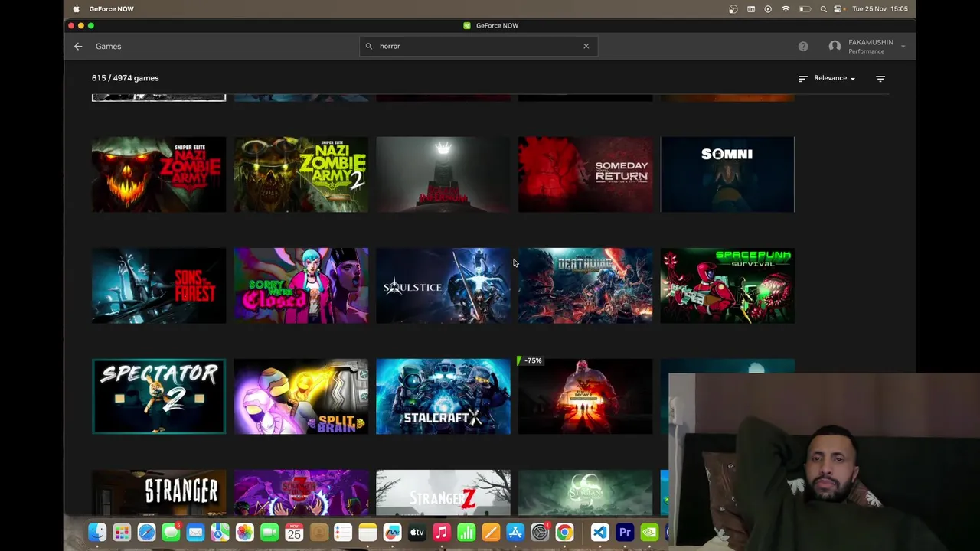The image size is (980, 551).
Task: Open the filter icon right of Relevance
Action: [880, 78]
